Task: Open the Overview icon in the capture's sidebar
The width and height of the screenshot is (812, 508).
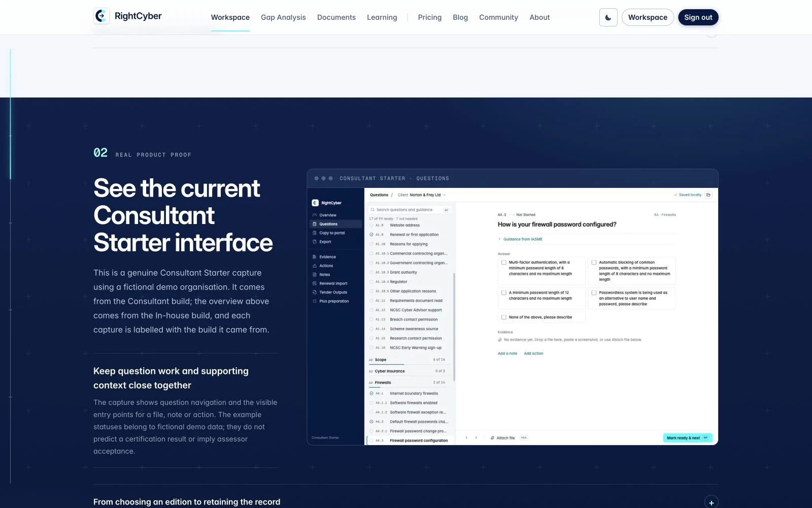Action: 315,215
